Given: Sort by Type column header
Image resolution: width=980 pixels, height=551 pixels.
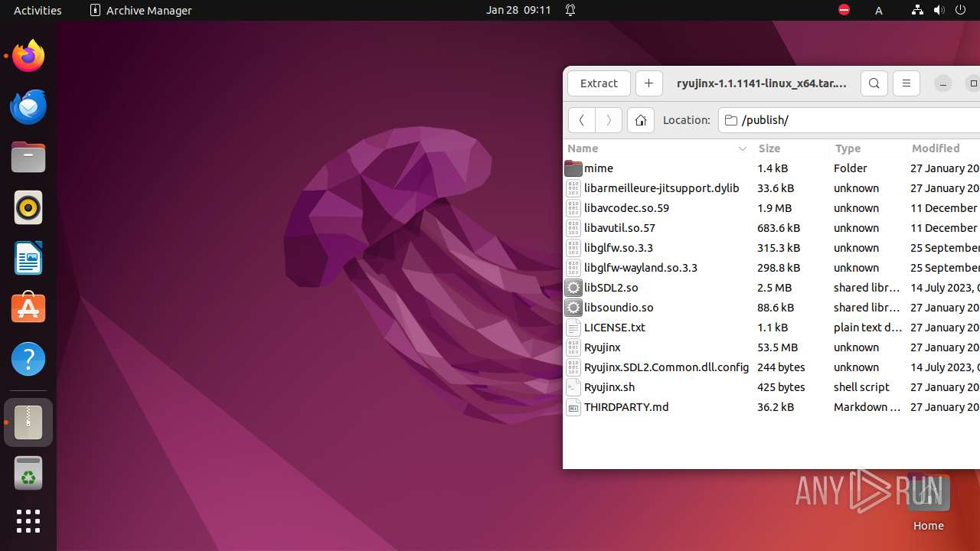Looking at the screenshot, I should tap(868, 148).
